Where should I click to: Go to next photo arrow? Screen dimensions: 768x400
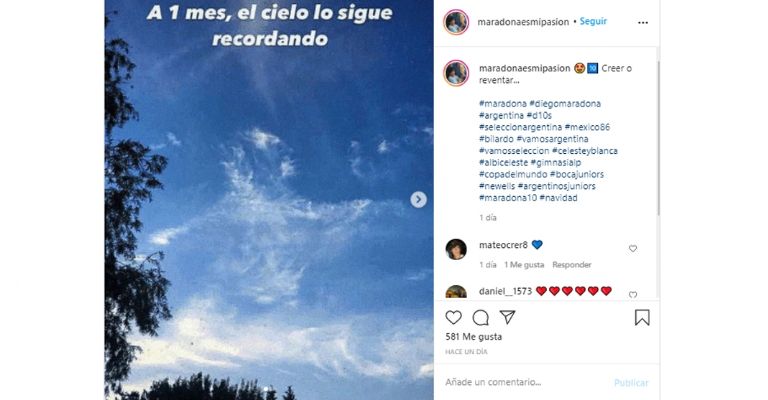[418, 199]
